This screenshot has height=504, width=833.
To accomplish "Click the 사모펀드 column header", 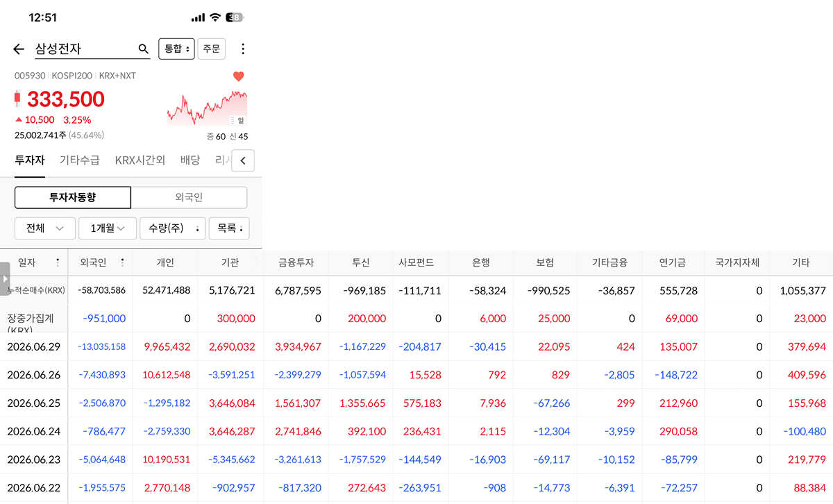I will click(x=416, y=262).
